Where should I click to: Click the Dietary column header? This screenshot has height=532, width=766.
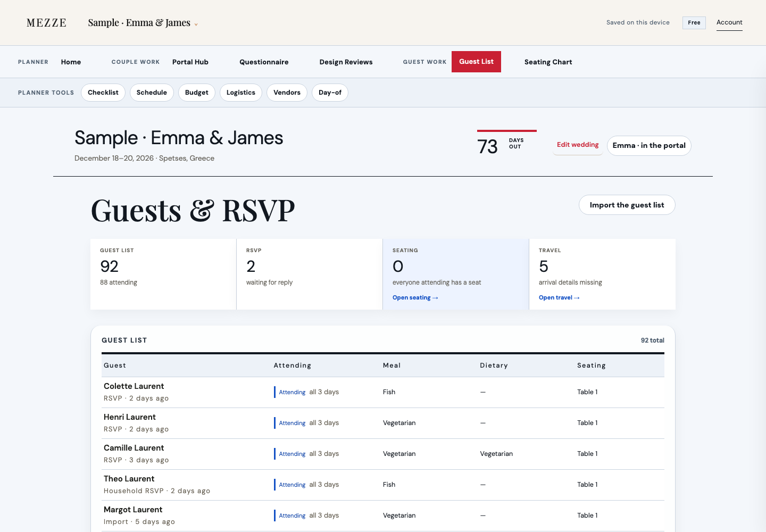tap(494, 365)
